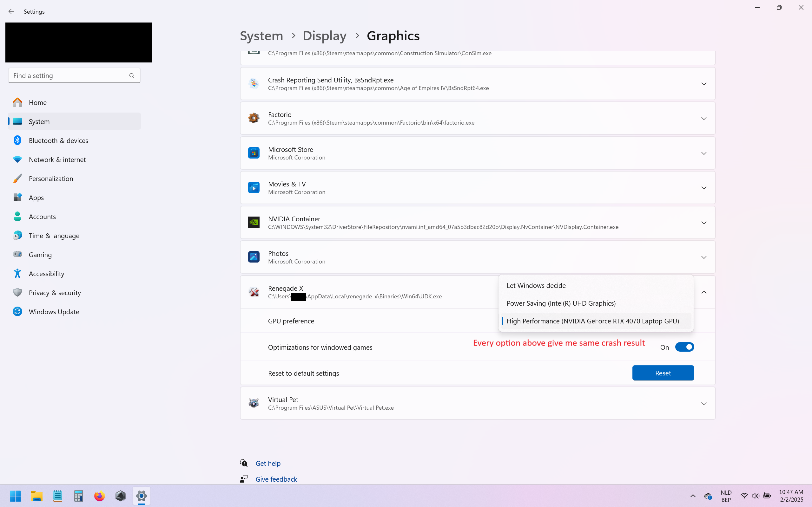Expand the Virtual Pet entry chevron
This screenshot has height=507, width=812.
pos(703,403)
